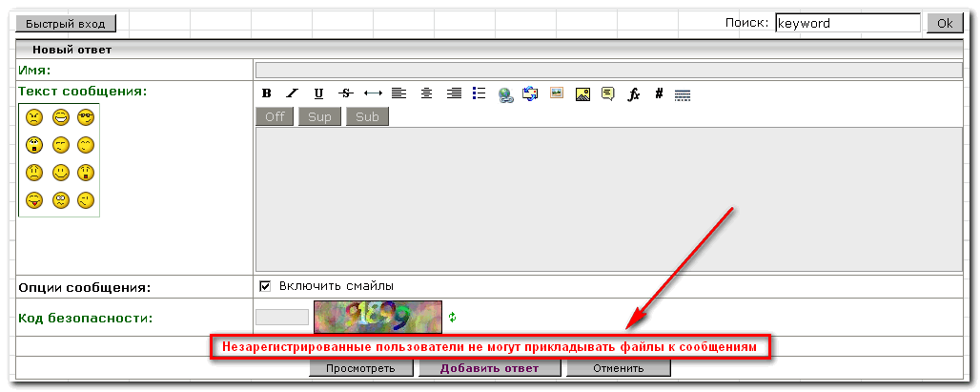
Task: Underline text with the U icon
Action: click(318, 93)
